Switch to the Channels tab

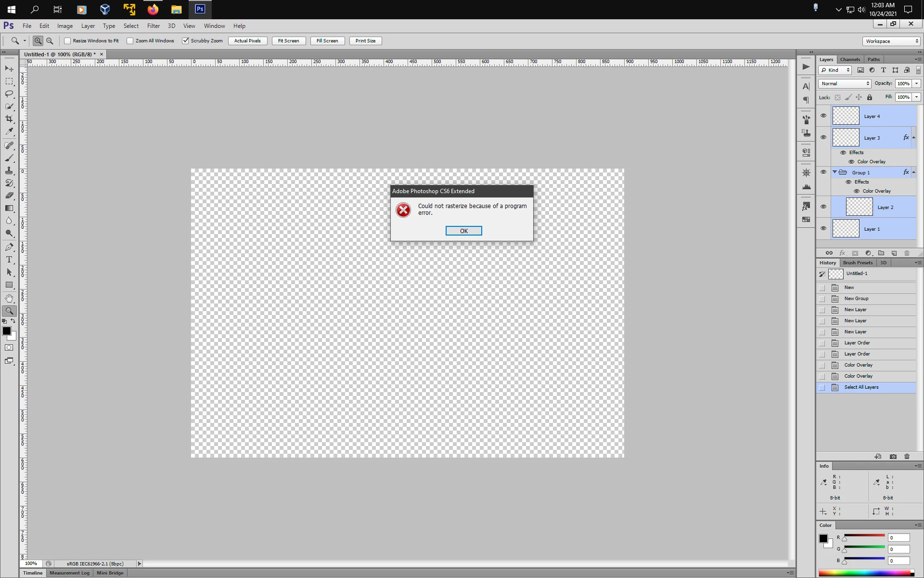850,60
